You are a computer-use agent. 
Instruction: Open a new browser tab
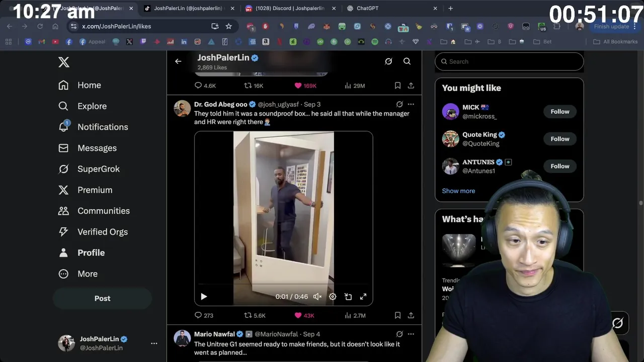coord(450,8)
